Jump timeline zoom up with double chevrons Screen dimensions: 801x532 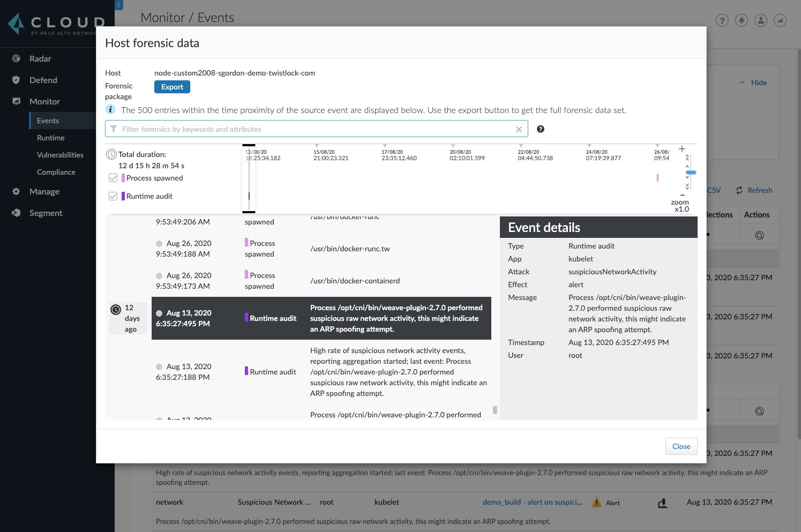point(687,158)
